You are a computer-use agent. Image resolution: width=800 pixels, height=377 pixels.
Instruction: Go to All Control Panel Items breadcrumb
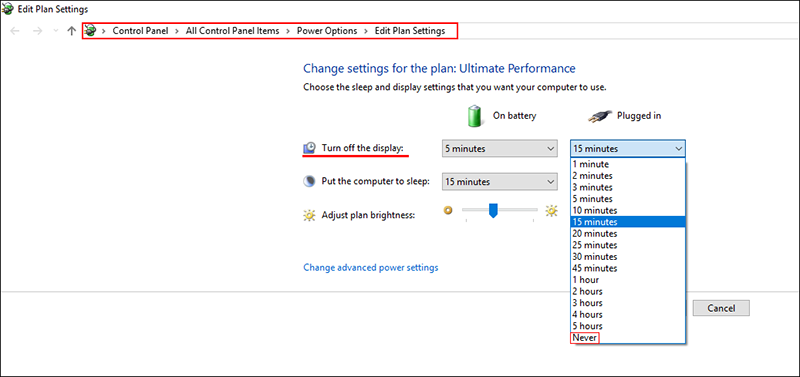(x=232, y=31)
